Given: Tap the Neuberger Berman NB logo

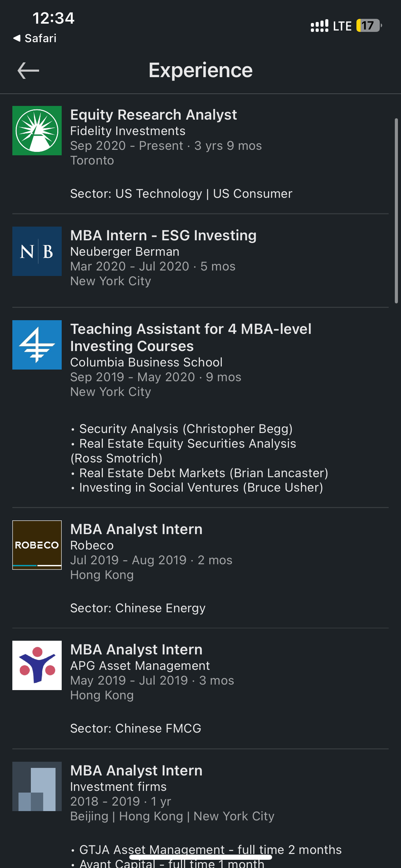Looking at the screenshot, I should (x=37, y=251).
